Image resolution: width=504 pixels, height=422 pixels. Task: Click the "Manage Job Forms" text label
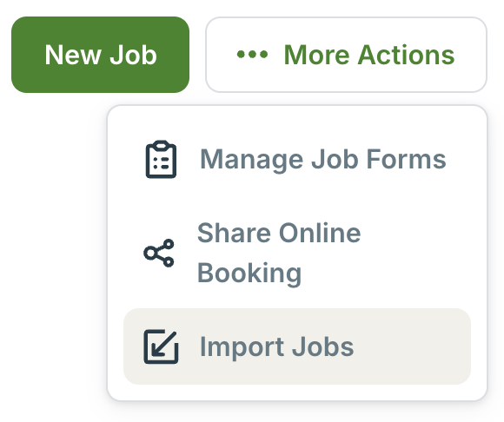click(323, 159)
